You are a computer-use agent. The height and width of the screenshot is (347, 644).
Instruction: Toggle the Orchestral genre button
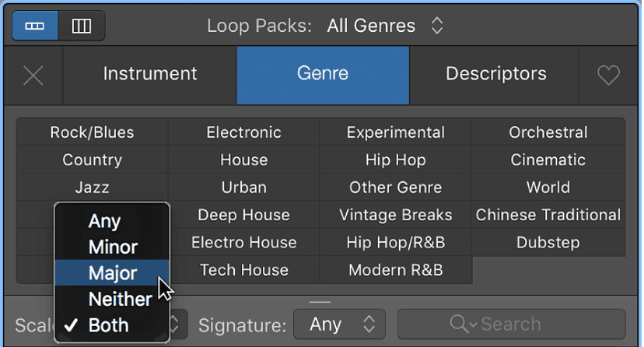tap(548, 132)
